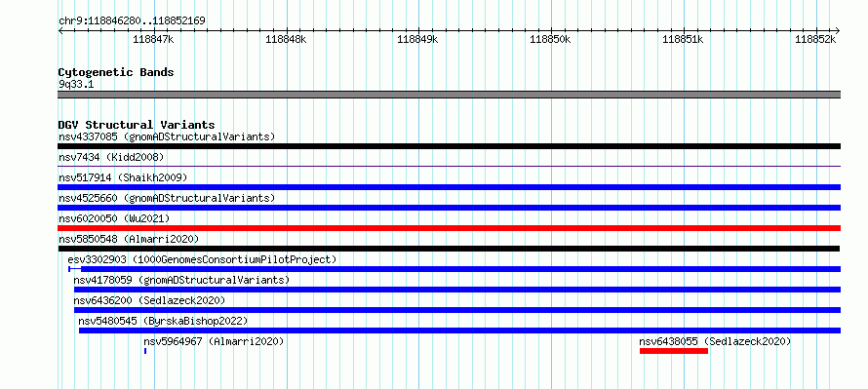Open the nsv5850548 (Almarri2020) label
868x389 pixels.
(129, 239)
